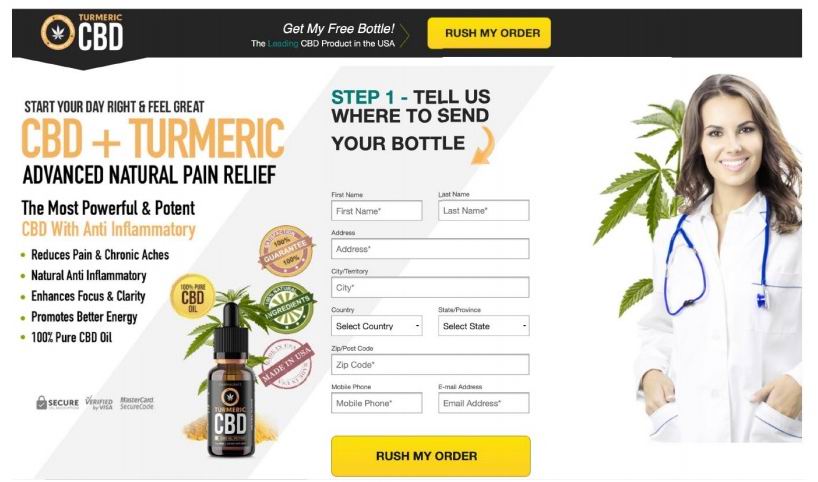Screen dimensions: 818x482
Task: Click the Email Address field
Action: point(484,403)
